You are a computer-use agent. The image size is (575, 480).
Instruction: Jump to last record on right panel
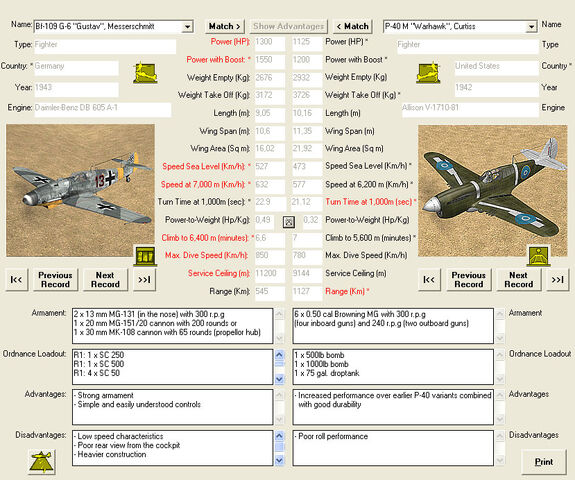pyautogui.click(x=557, y=280)
